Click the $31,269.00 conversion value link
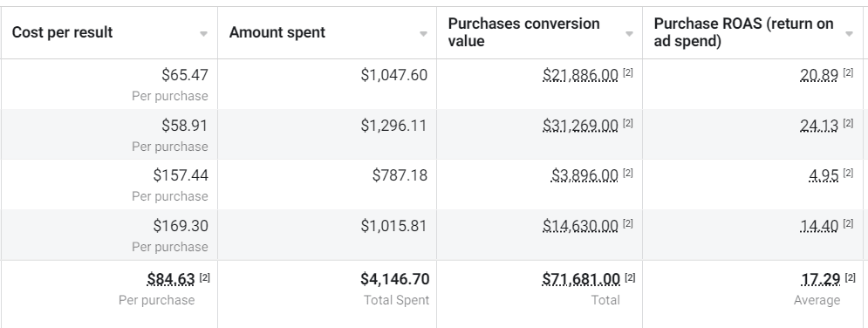Viewport: 868px width, 328px height. click(x=580, y=126)
